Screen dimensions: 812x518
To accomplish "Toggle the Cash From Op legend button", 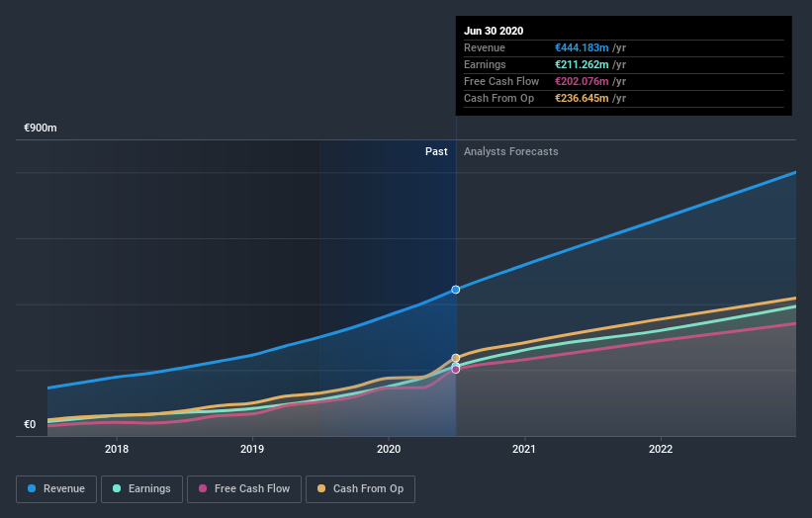I will click(360, 489).
